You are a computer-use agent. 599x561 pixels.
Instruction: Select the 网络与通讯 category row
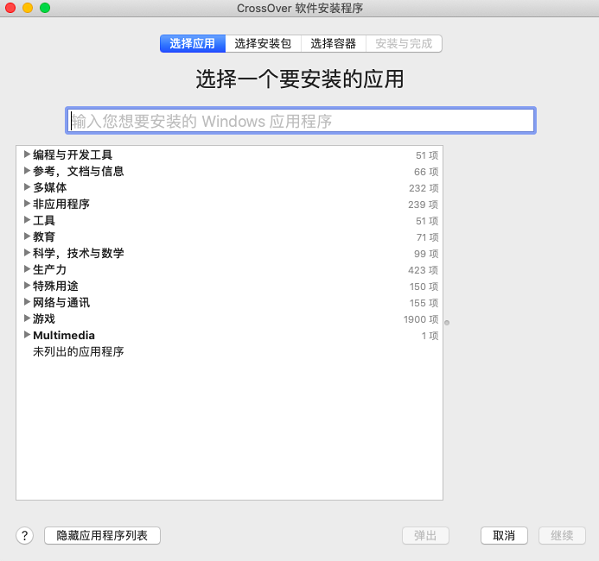point(229,302)
